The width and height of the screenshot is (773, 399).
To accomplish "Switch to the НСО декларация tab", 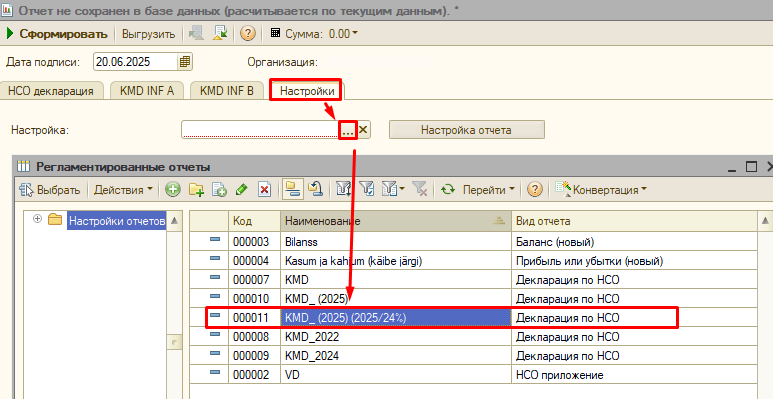I will coord(51,91).
